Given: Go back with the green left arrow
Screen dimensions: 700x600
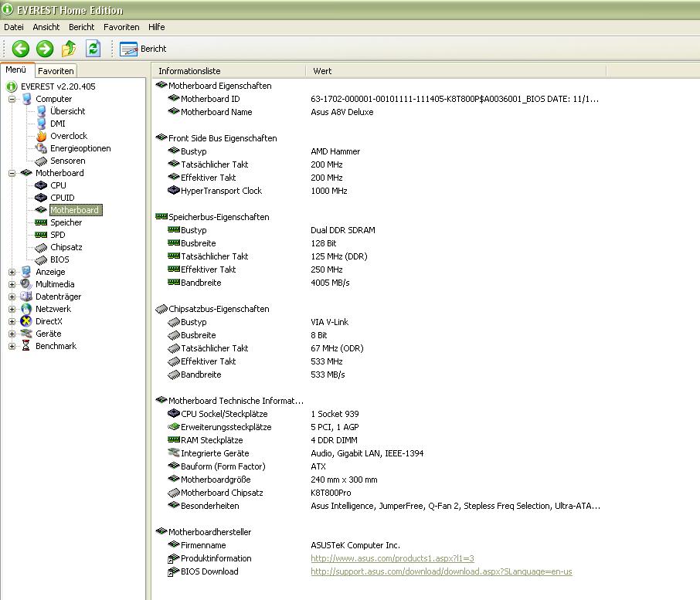Looking at the screenshot, I should [21, 49].
